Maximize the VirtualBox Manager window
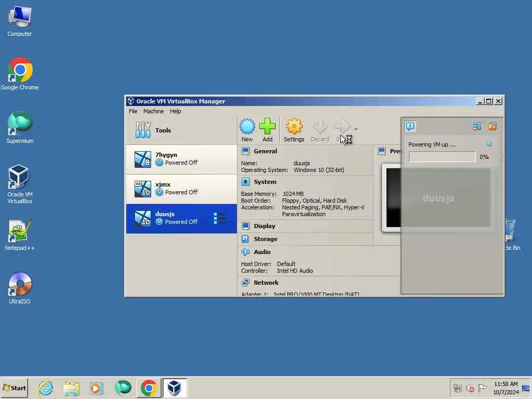Viewport: 532px width, 399px height. point(488,101)
